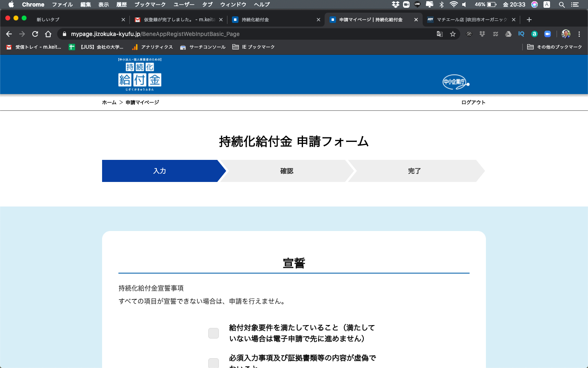Click the ログアウト link
The image size is (588, 368).
473,103
